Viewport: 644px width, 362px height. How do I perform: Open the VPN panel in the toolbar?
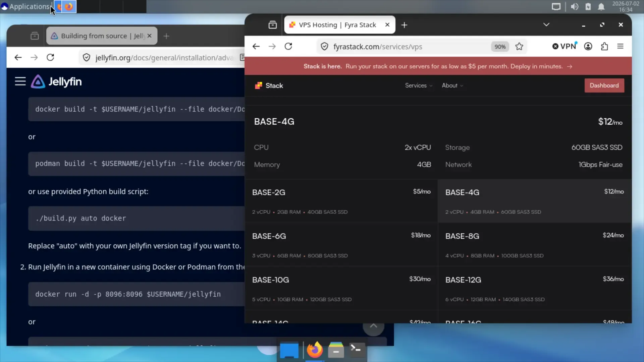565,46
